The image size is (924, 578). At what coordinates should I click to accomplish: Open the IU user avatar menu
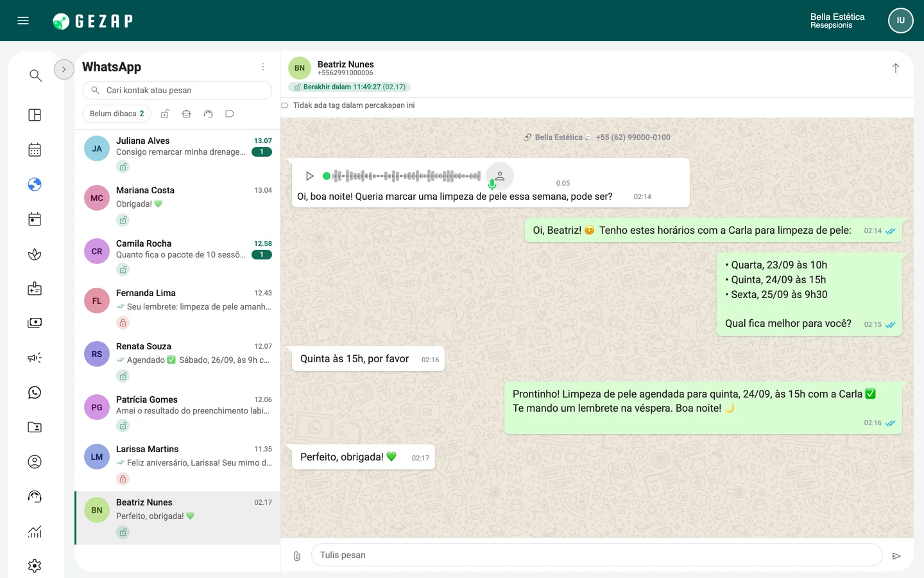(x=901, y=21)
